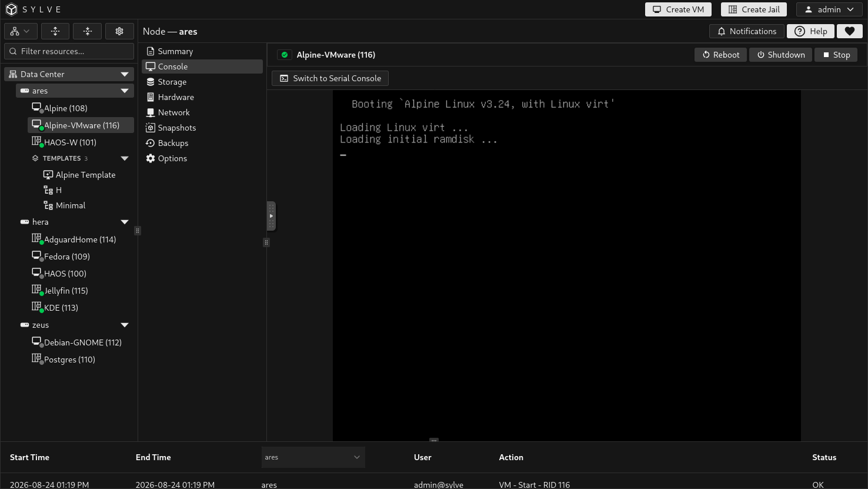The image size is (868, 489).
Task: Click the ares node drive icon
Action: pos(25,91)
